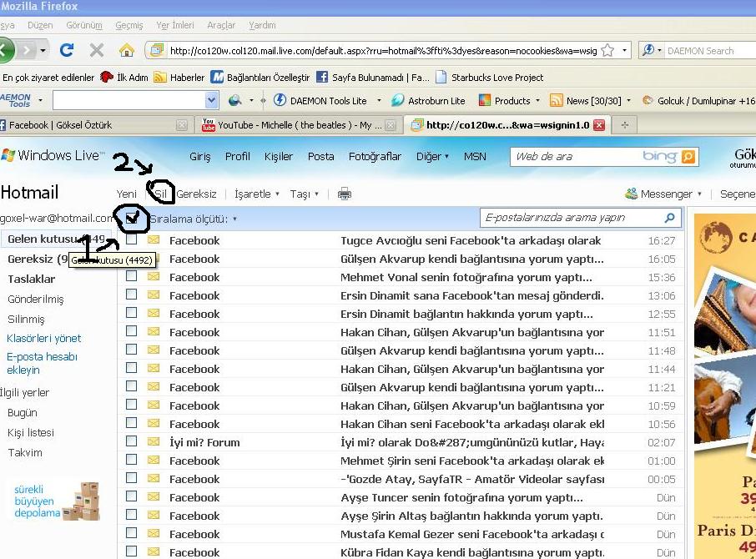
Task: Open the Gönderilmiş folder
Action: pos(36,300)
